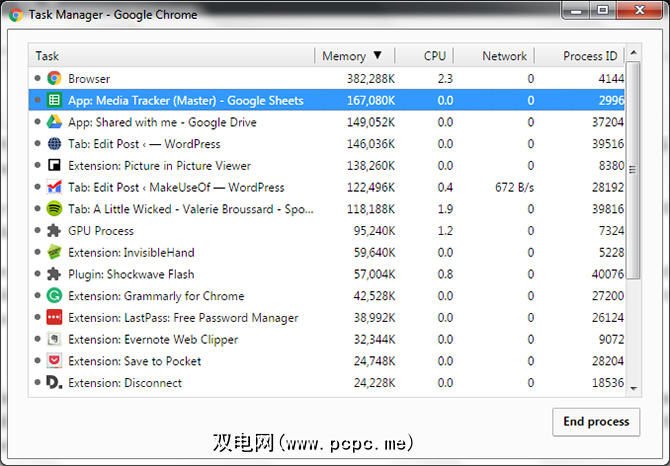Click the Evernote Web Clipper icon
The image size is (670, 466).
coord(54,339)
